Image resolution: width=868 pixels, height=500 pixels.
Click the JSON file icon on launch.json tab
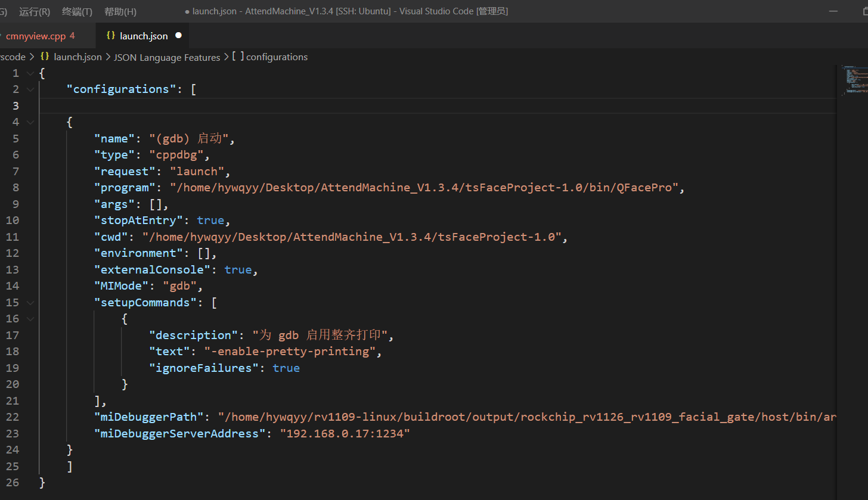110,36
